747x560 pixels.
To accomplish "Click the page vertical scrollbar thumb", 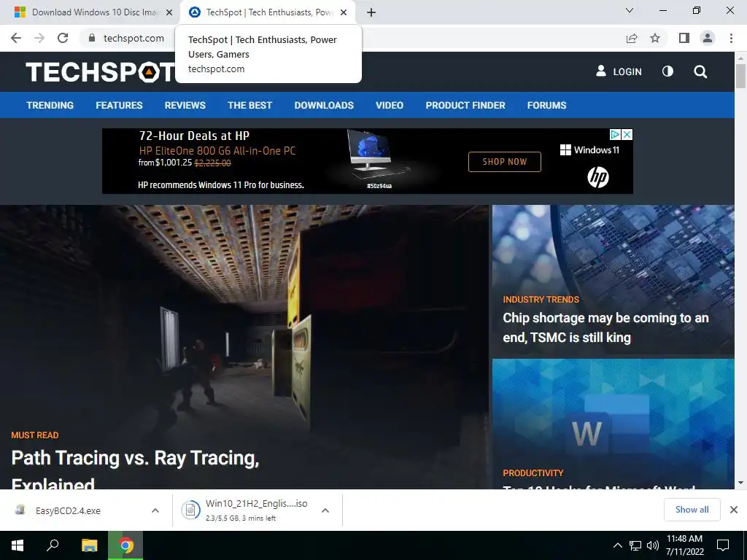I will pyautogui.click(x=740, y=75).
